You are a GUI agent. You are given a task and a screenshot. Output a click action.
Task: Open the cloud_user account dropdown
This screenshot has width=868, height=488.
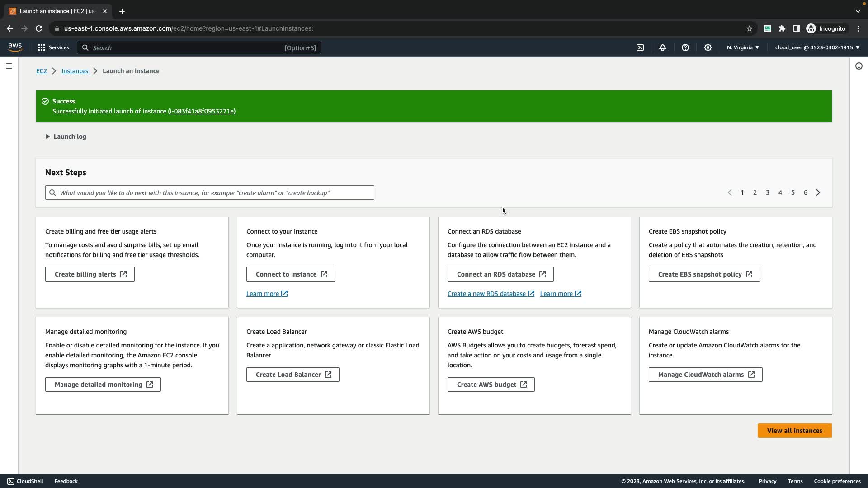pyautogui.click(x=817, y=47)
